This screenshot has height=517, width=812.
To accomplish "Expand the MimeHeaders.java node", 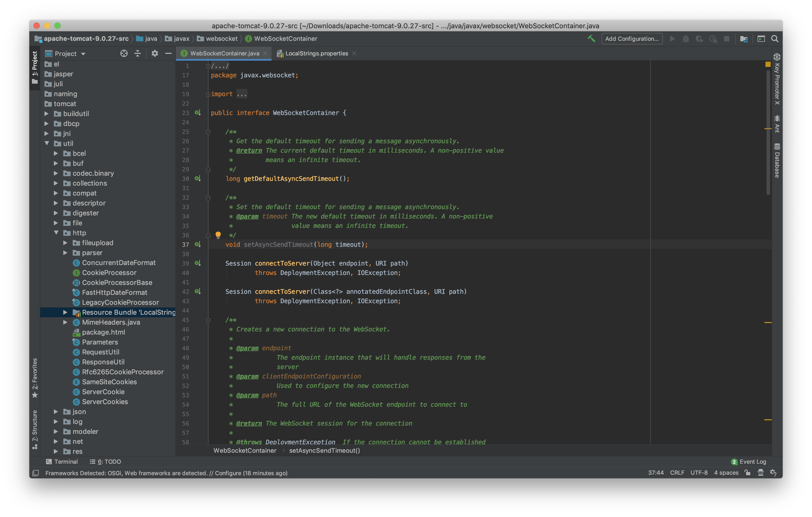I will pyautogui.click(x=65, y=322).
